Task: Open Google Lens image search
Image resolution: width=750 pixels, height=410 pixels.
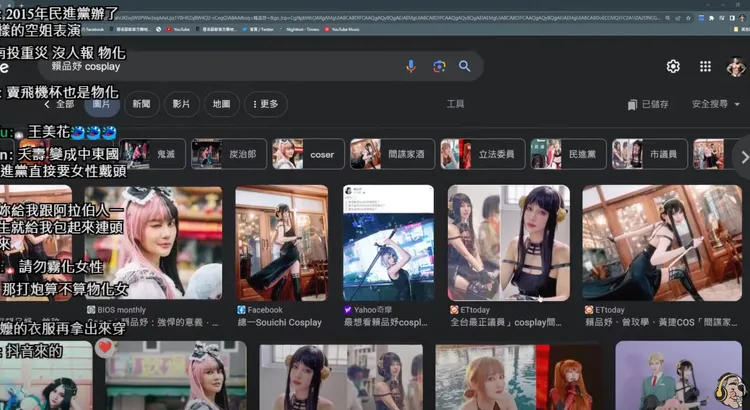Action: tap(439, 66)
